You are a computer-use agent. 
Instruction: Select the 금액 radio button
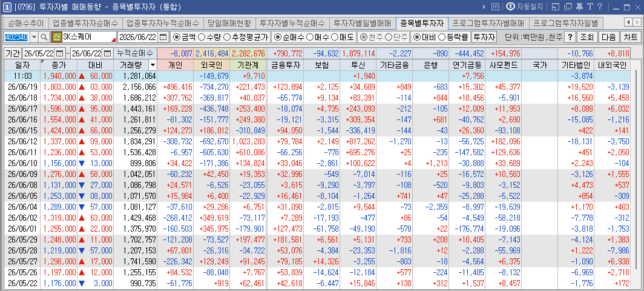pos(177,37)
